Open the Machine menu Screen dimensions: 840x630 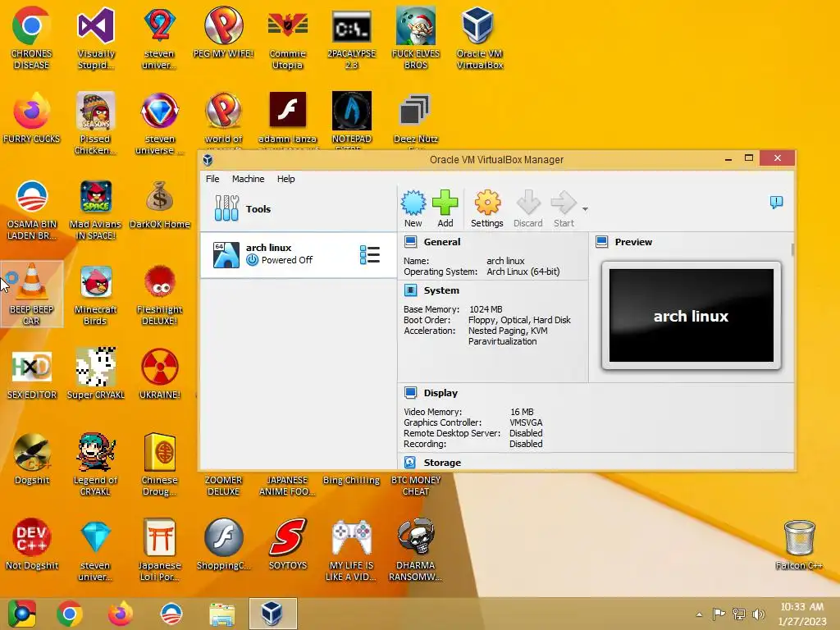pos(248,178)
